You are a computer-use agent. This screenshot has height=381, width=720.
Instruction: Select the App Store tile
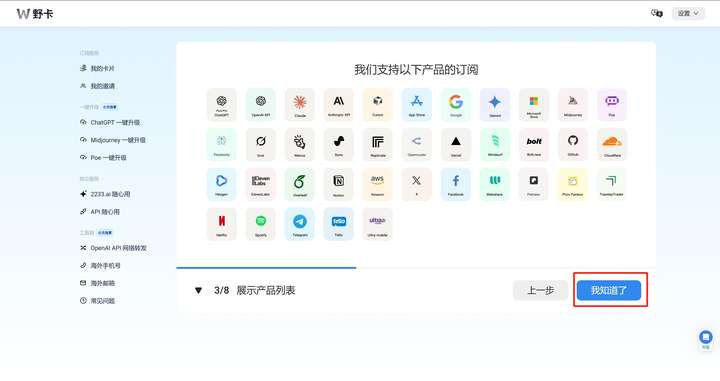[x=416, y=105]
